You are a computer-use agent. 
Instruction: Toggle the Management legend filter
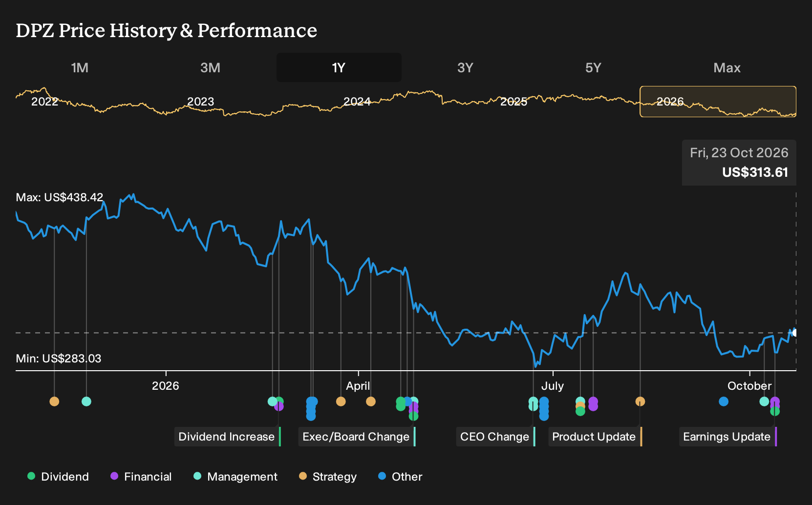(235, 477)
